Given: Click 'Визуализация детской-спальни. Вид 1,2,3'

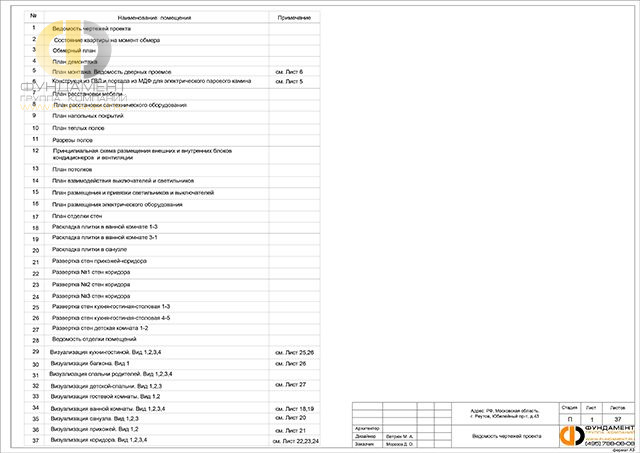Looking at the screenshot, I should point(106,386).
